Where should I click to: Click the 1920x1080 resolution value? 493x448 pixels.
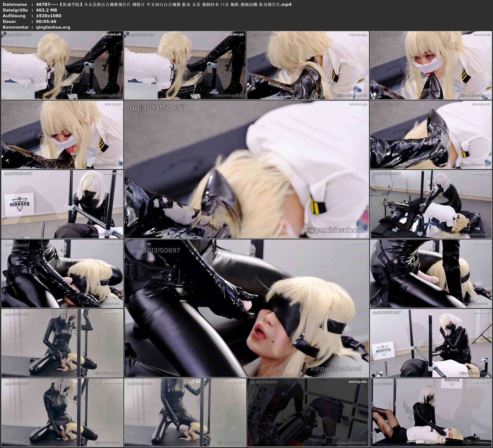point(48,16)
